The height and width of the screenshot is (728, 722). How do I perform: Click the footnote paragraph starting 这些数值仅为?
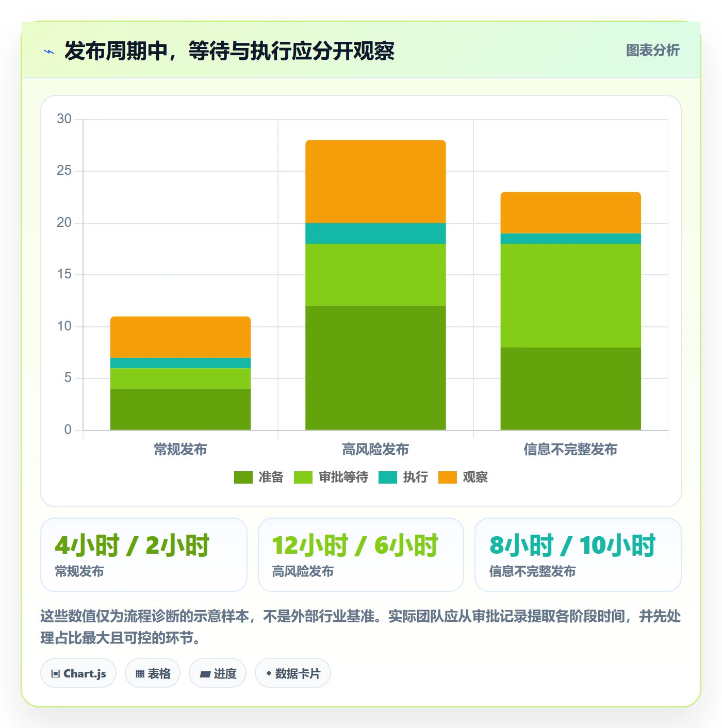[360, 627]
